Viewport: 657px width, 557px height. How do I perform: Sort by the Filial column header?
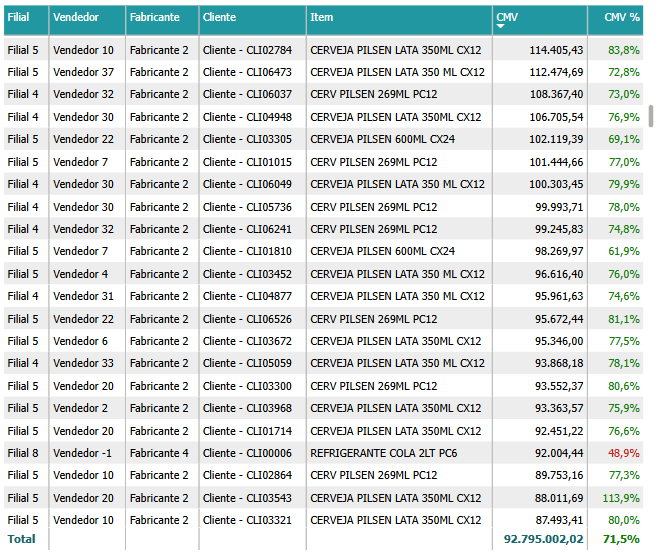coord(18,18)
